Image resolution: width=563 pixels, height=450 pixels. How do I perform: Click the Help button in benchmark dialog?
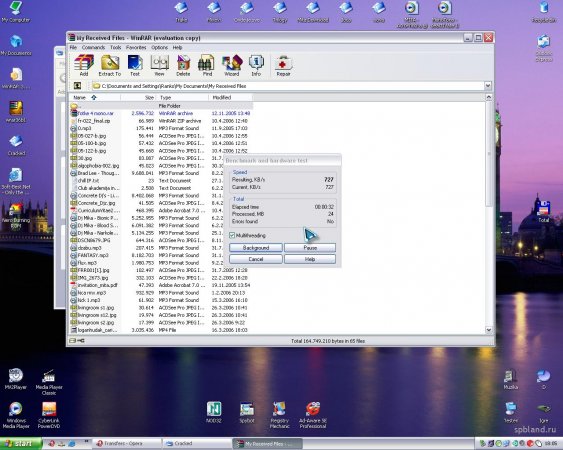click(x=310, y=259)
